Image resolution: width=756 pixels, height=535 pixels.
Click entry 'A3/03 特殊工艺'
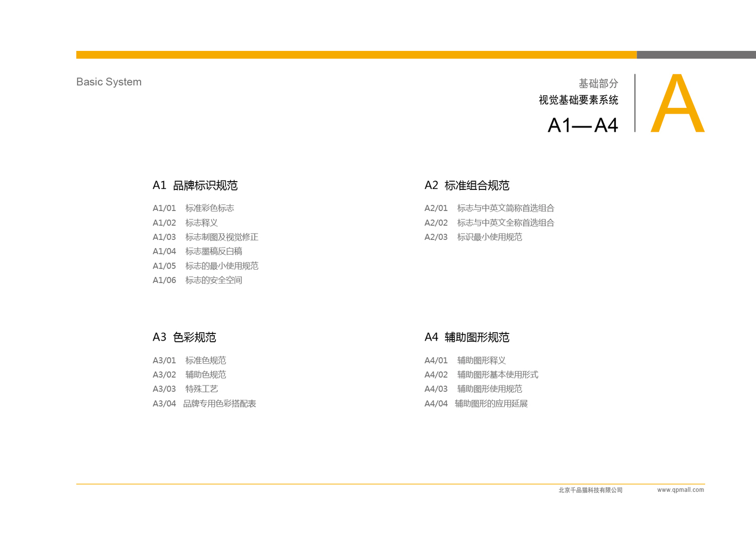(x=185, y=389)
